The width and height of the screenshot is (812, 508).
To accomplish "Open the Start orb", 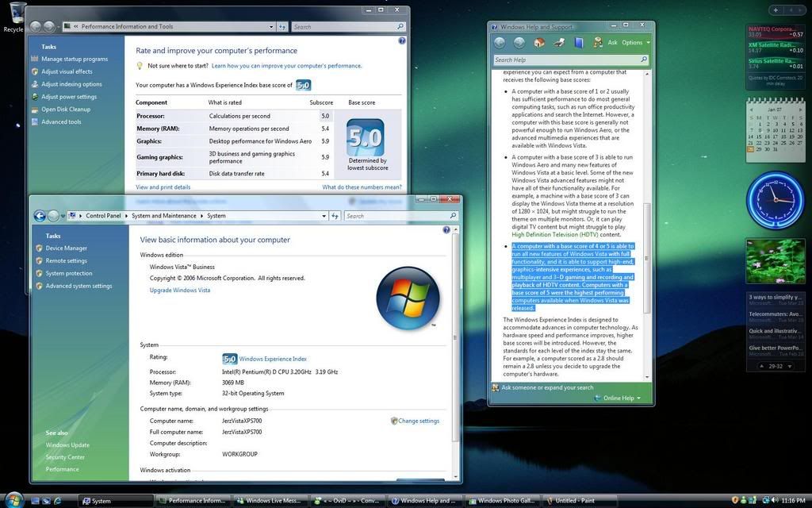I will (14, 500).
